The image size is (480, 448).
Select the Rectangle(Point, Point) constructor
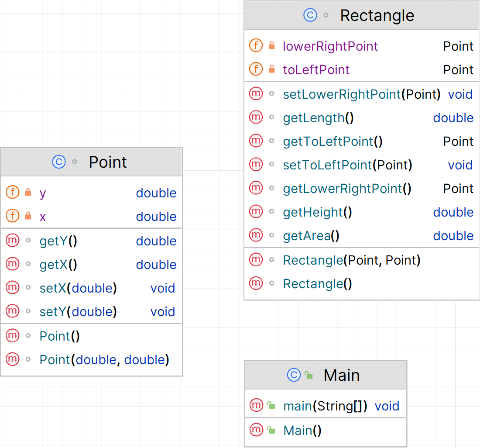coord(351,260)
